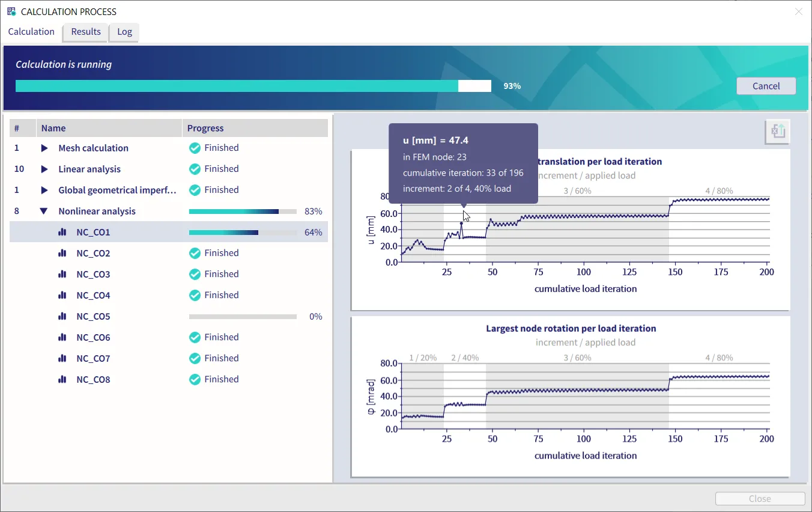Viewport: 812px width, 512px height.
Task: Expand the Mesh calculation row
Action: pos(44,148)
